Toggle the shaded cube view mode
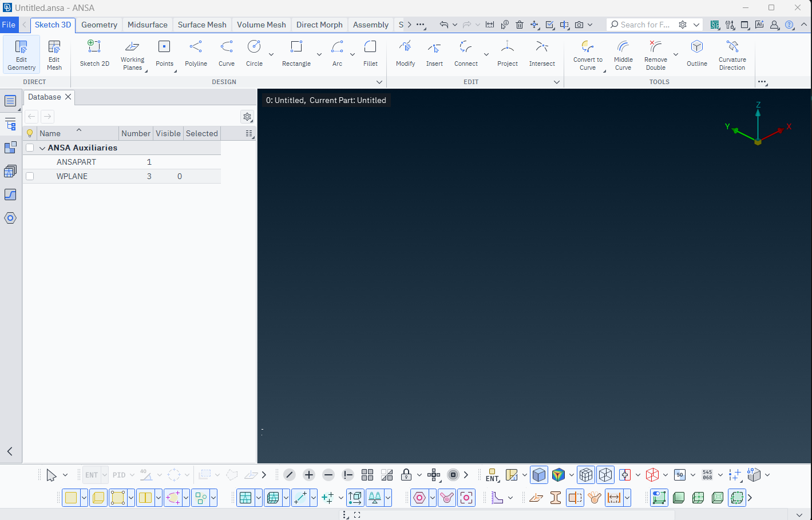Image resolution: width=812 pixels, height=520 pixels. [539, 475]
